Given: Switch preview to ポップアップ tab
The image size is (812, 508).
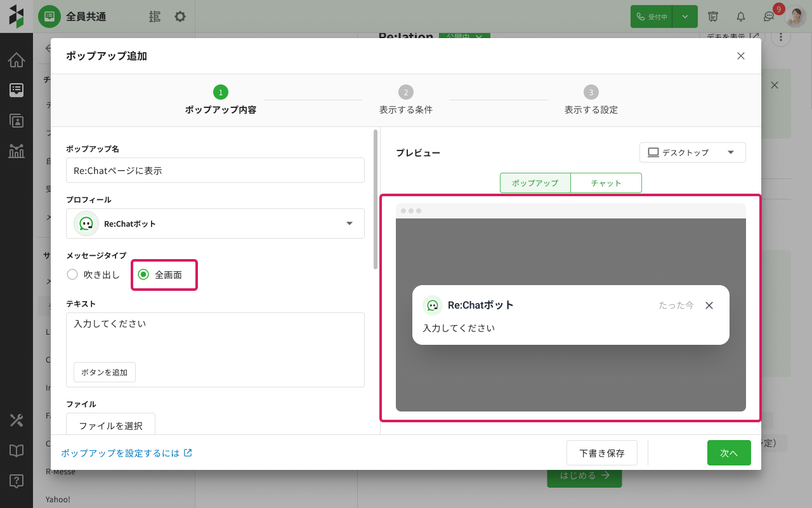Looking at the screenshot, I should point(535,183).
